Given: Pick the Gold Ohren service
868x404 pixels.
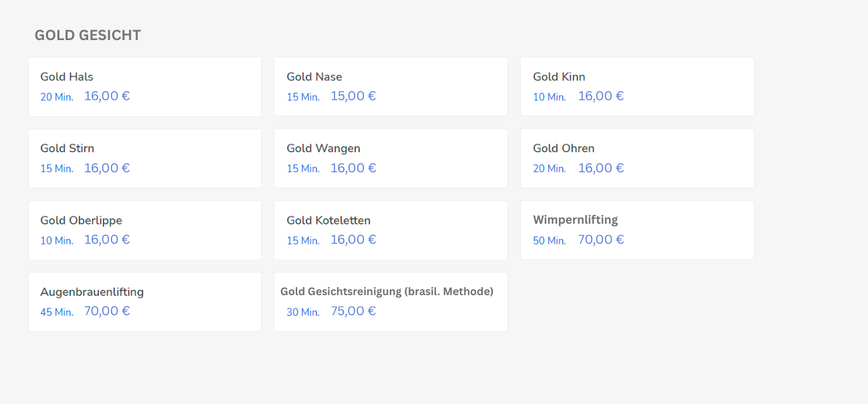Looking at the screenshot, I should pos(637,158).
